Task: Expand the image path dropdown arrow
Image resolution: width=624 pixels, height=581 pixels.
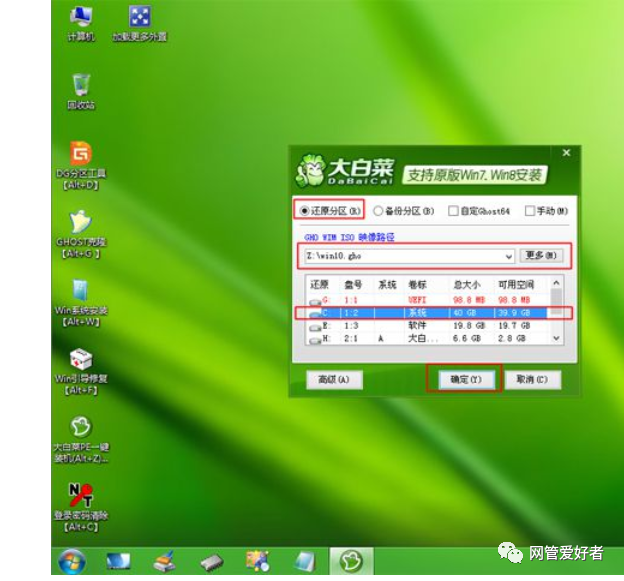Action: [x=508, y=256]
